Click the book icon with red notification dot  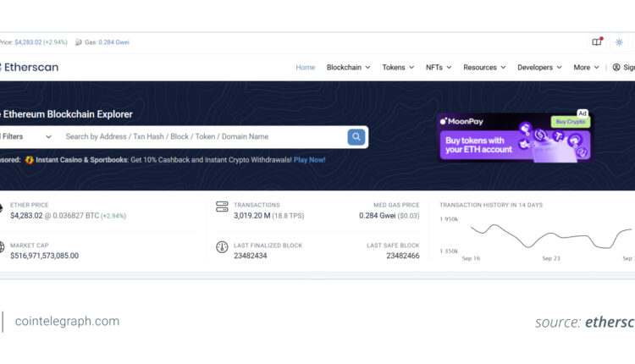click(597, 41)
